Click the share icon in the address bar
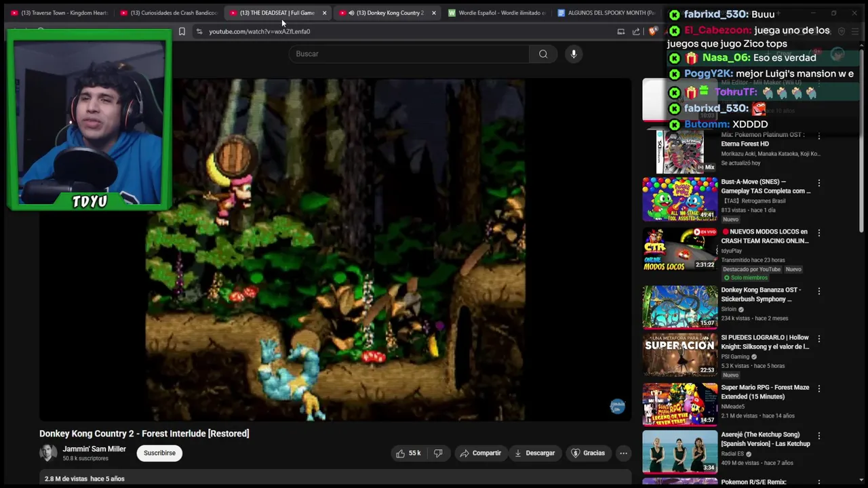 tap(636, 31)
